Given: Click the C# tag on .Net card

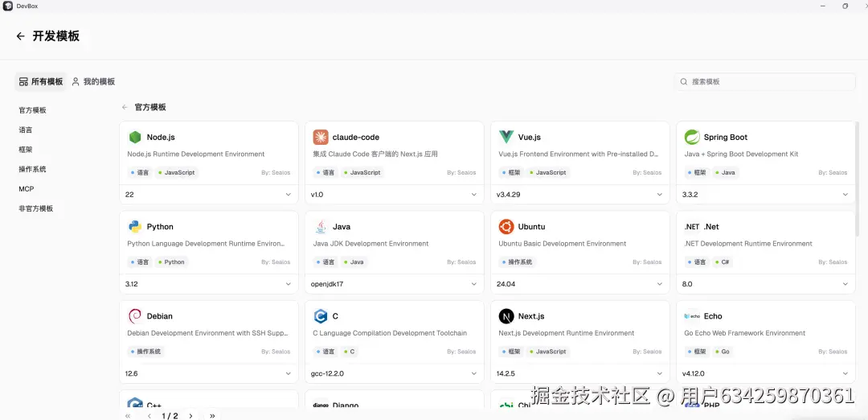Looking at the screenshot, I should click(722, 262).
